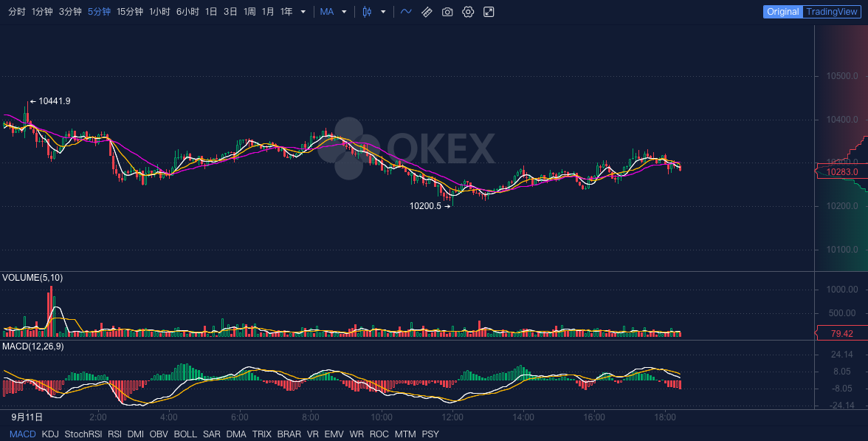This screenshot has height=441, width=868.
Task: Click the BOLL indicator link
Action: 185,434
